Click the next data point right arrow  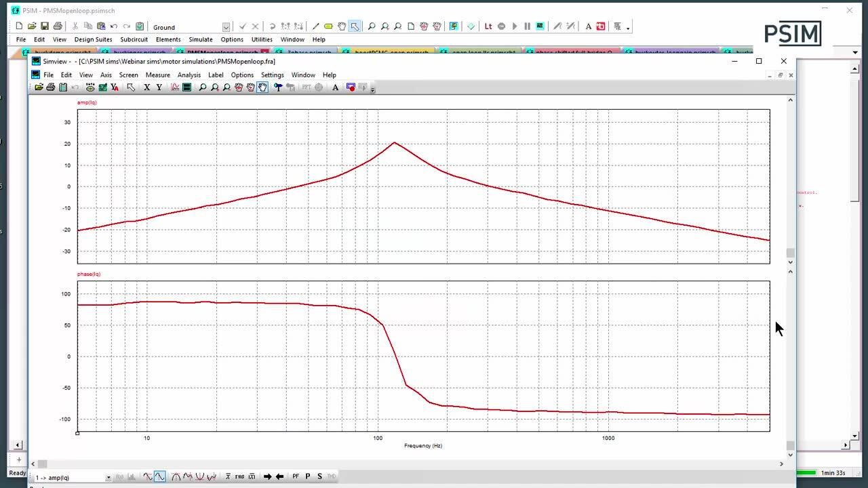tap(267, 476)
